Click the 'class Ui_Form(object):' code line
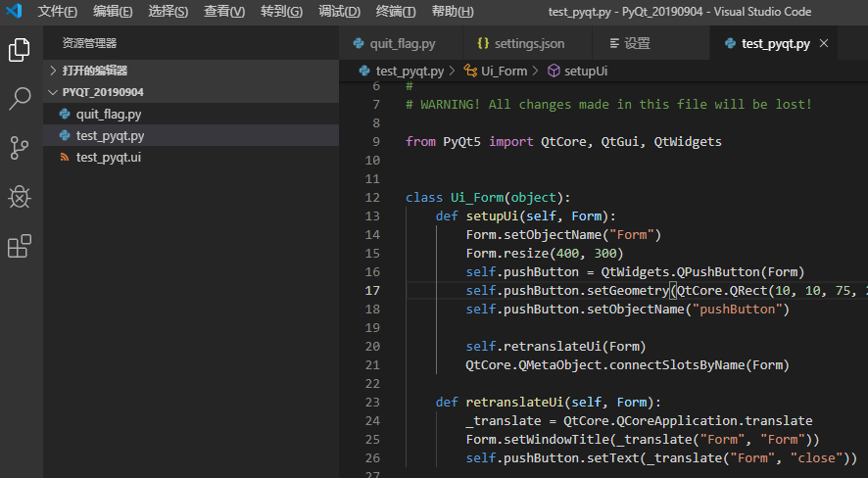 (x=488, y=198)
